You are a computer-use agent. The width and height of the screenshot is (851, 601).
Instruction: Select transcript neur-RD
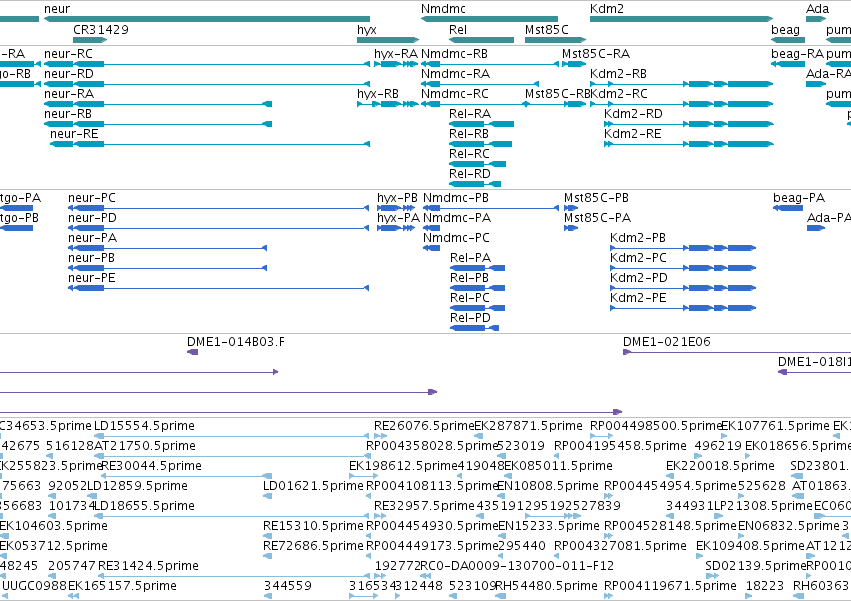[x=69, y=74]
